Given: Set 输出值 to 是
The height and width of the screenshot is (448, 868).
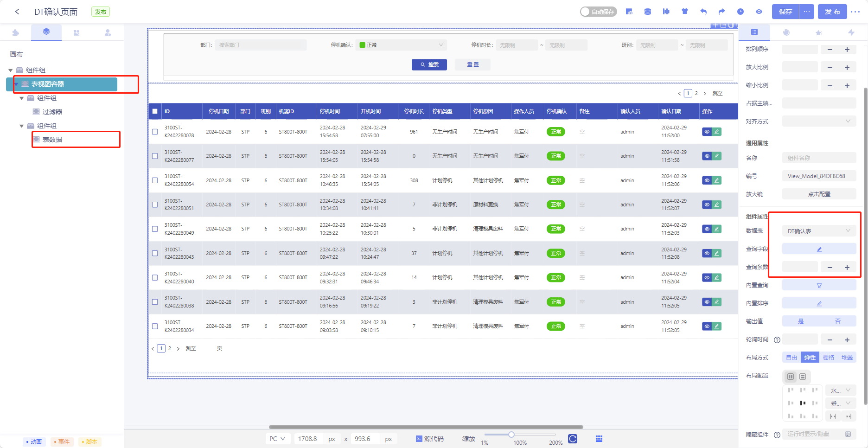Looking at the screenshot, I should (x=801, y=321).
